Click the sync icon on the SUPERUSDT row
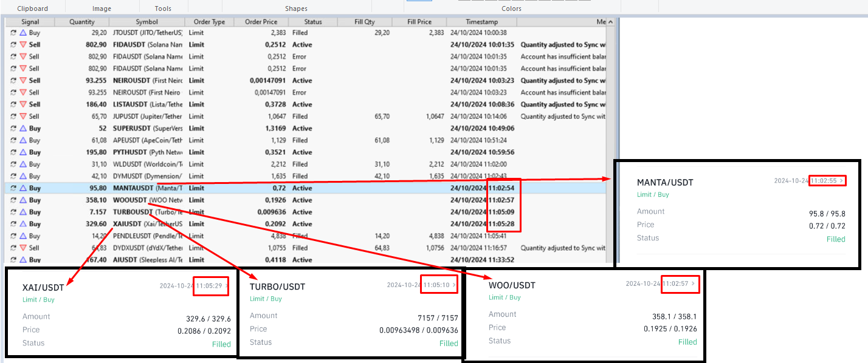Image resolution: width=868 pixels, height=363 pixels. [13, 129]
